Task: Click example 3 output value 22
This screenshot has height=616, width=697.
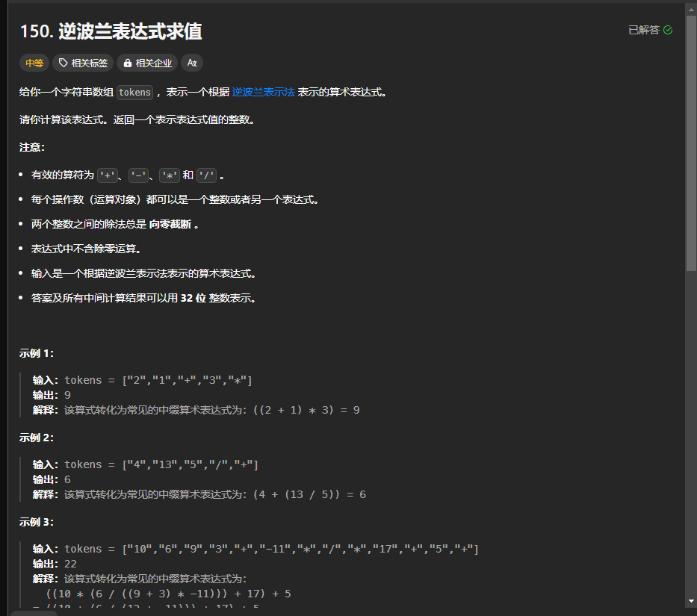Action: coord(70,564)
